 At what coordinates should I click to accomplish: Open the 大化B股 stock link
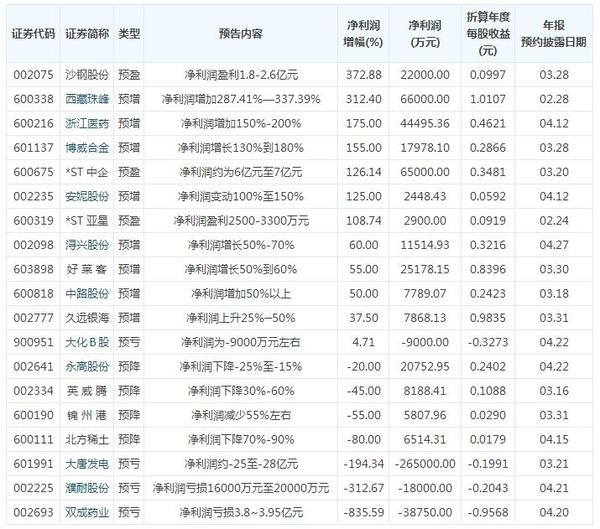tap(87, 342)
